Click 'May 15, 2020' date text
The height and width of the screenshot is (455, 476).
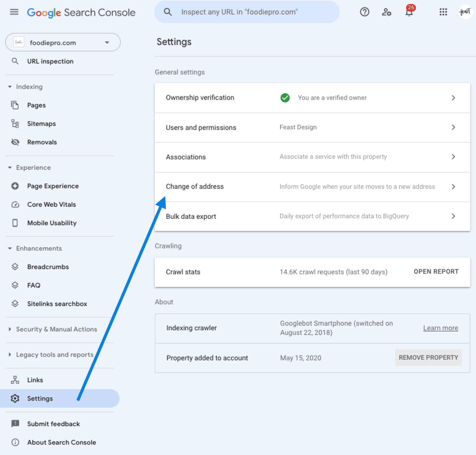301,358
